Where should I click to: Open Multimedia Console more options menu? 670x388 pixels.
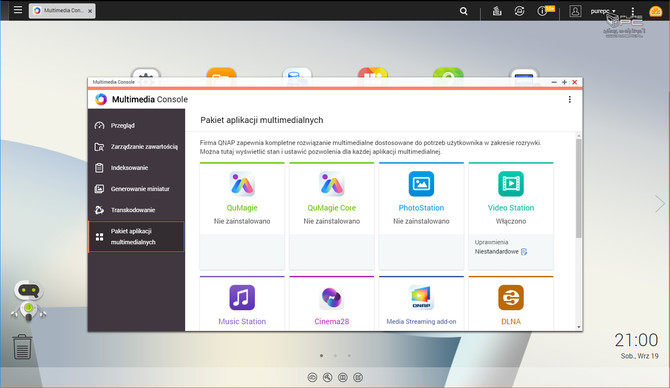570,99
